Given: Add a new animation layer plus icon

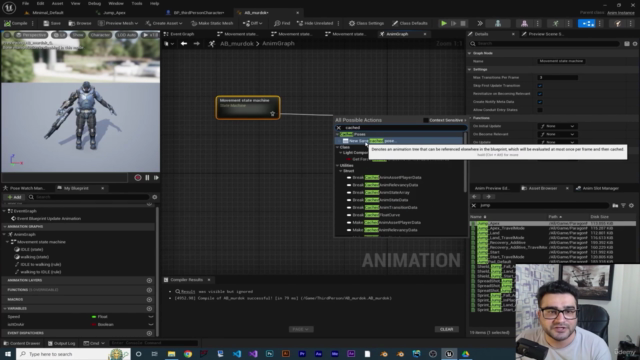Looking at the screenshot, I should tap(149, 280).
